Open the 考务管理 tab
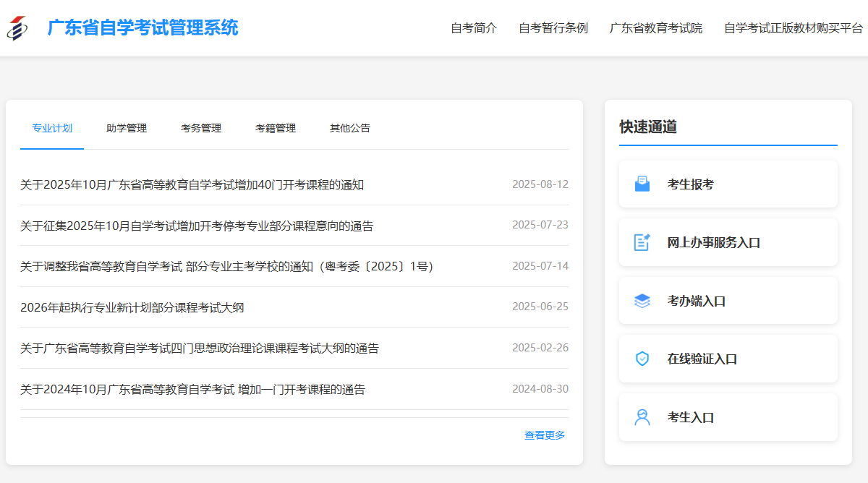The height and width of the screenshot is (483, 868). [201, 128]
